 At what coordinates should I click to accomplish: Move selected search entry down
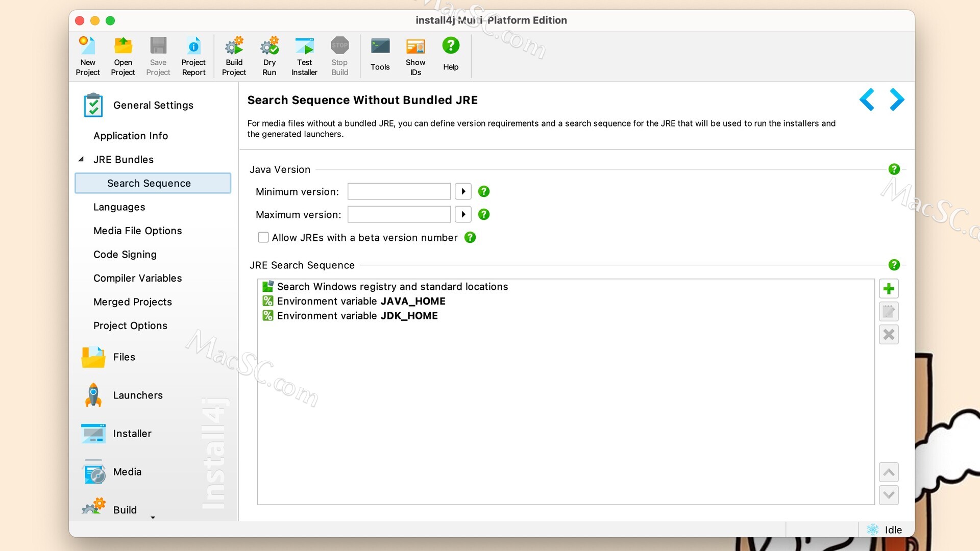click(x=888, y=495)
